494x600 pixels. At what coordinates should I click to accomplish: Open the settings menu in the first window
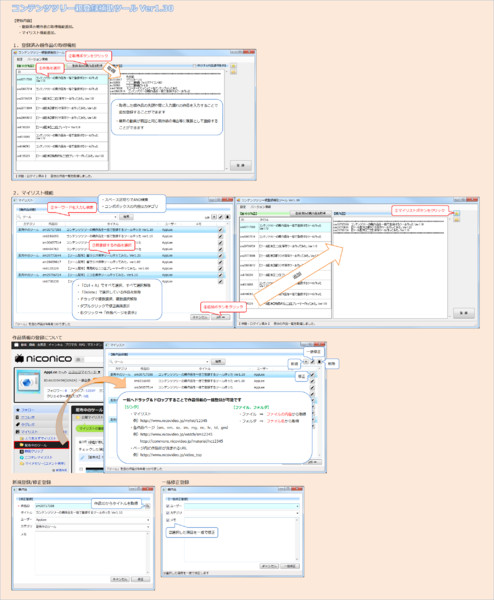tap(19, 60)
